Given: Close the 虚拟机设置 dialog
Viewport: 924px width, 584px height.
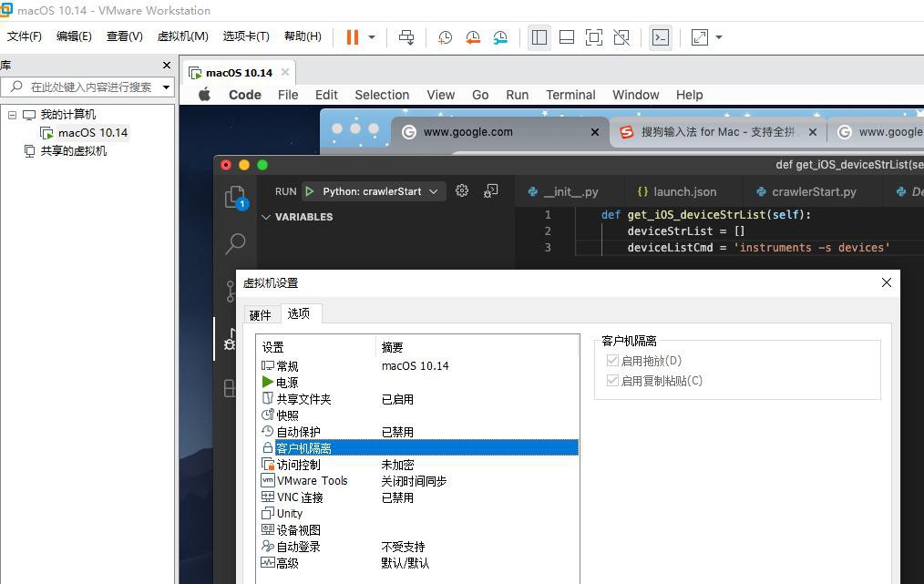Looking at the screenshot, I should (x=887, y=282).
